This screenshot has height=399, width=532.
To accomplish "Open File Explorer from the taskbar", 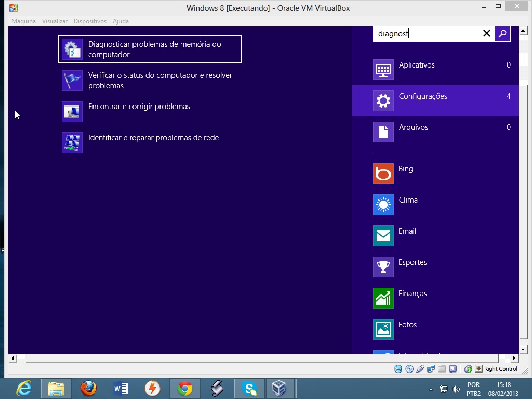I will pos(56,389).
